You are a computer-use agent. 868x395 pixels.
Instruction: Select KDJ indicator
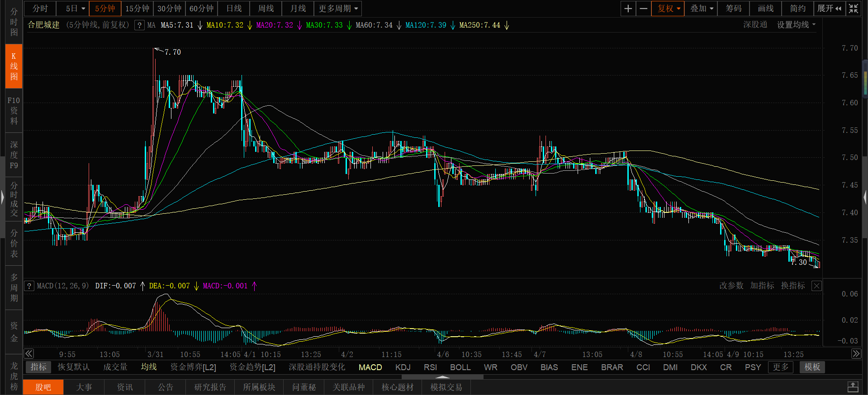tap(403, 367)
